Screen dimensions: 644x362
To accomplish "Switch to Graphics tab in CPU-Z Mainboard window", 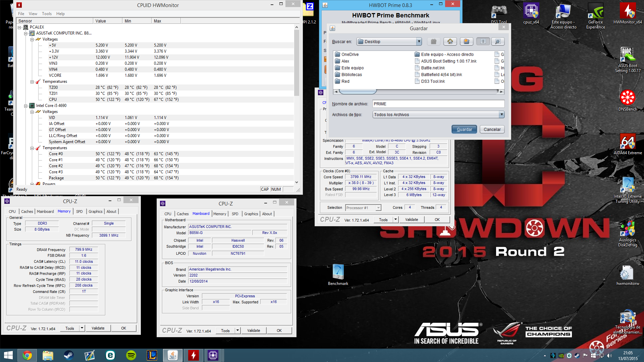I will click(251, 214).
